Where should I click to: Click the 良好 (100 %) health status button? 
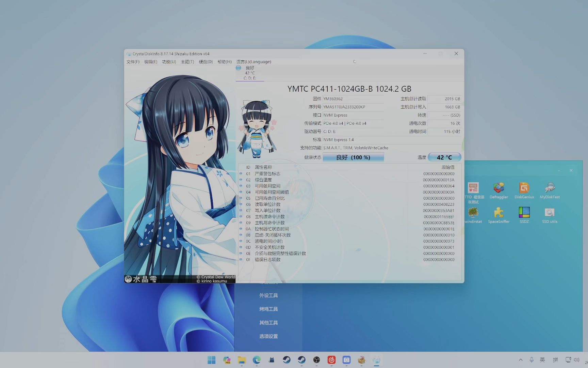click(x=353, y=157)
